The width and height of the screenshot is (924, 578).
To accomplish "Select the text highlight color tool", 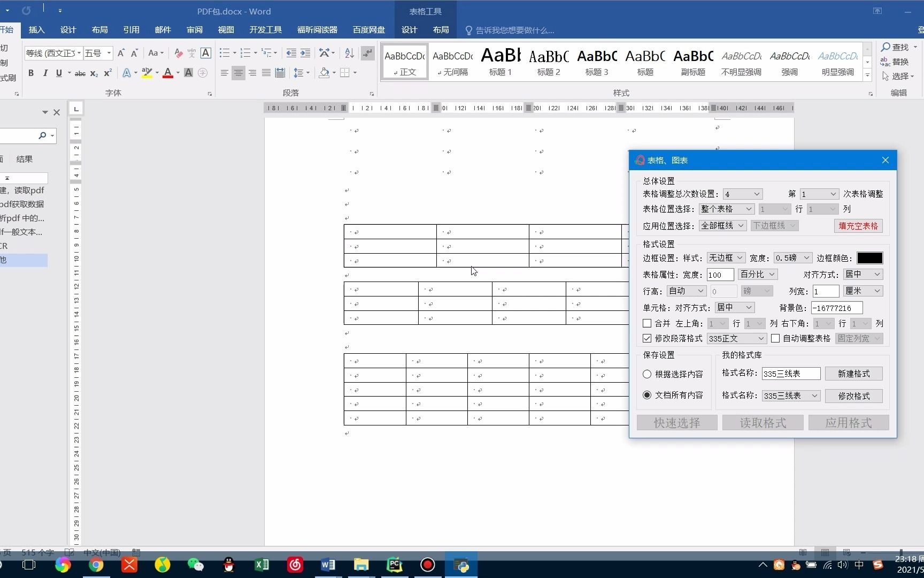I will (x=147, y=73).
